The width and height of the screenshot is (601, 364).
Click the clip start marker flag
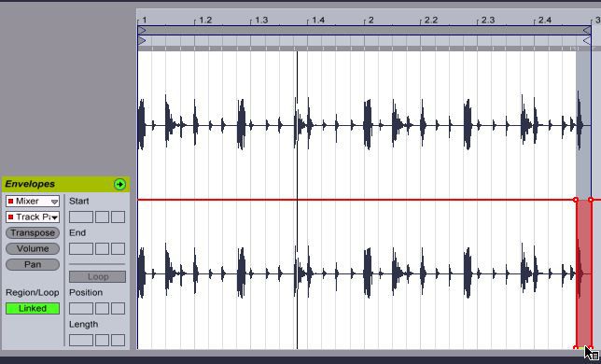click(142, 40)
